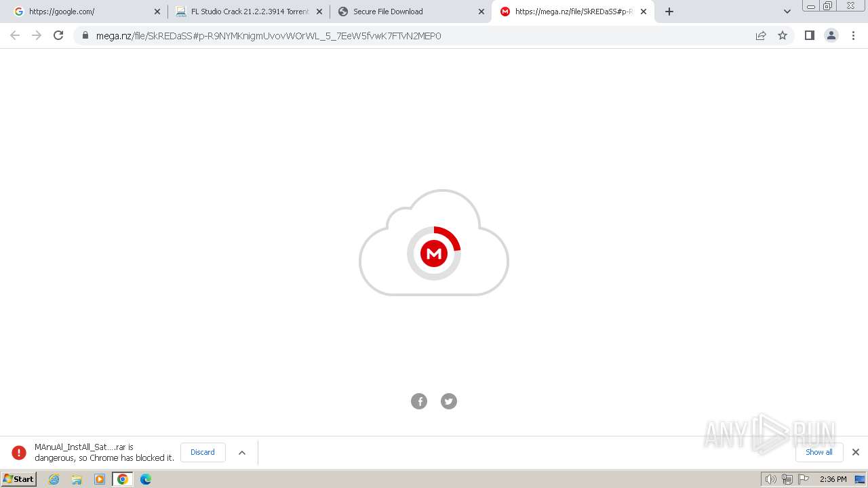Viewport: 868px width, 488px height.
Task: Close the mega.nz tab
Action: tap(644, 12)
